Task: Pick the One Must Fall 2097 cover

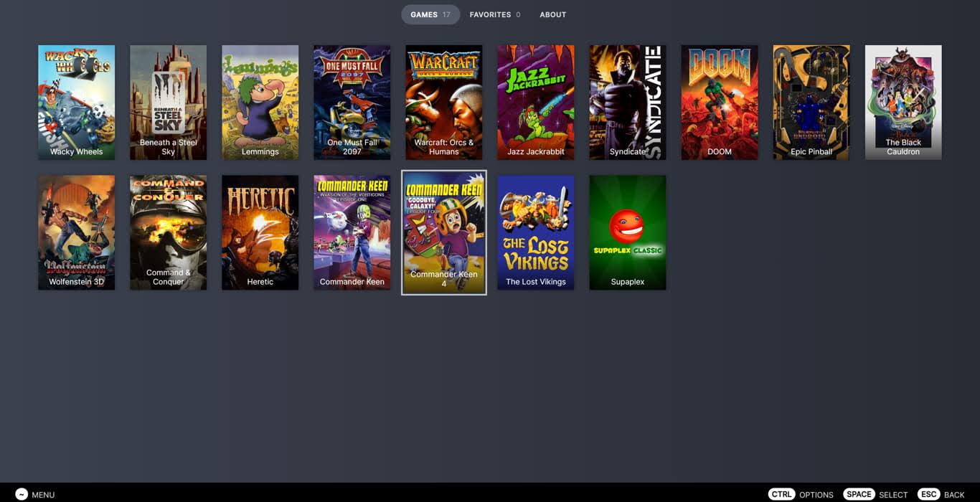Action: pyautogui.click(x=352, y=102)
